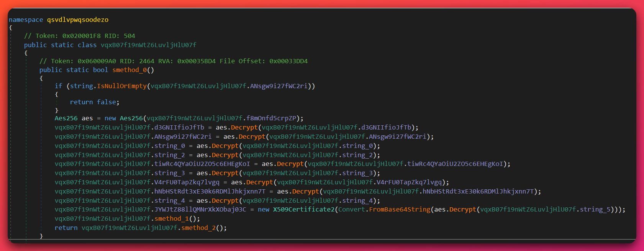644x251 pixels.
Task: Click Decrypt call on d3GNIIfioJfTb line
Action: [x=244, y=127]
